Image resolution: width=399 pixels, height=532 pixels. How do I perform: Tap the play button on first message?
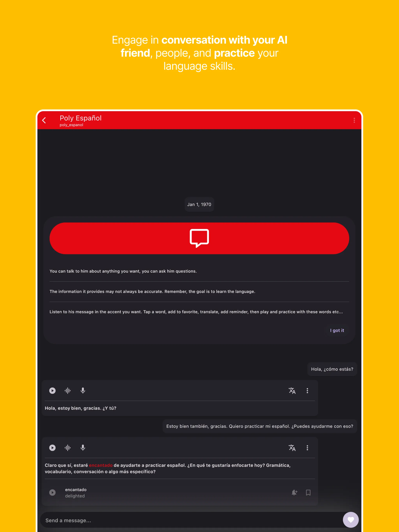pyautogui.click(x=52, y=390)
